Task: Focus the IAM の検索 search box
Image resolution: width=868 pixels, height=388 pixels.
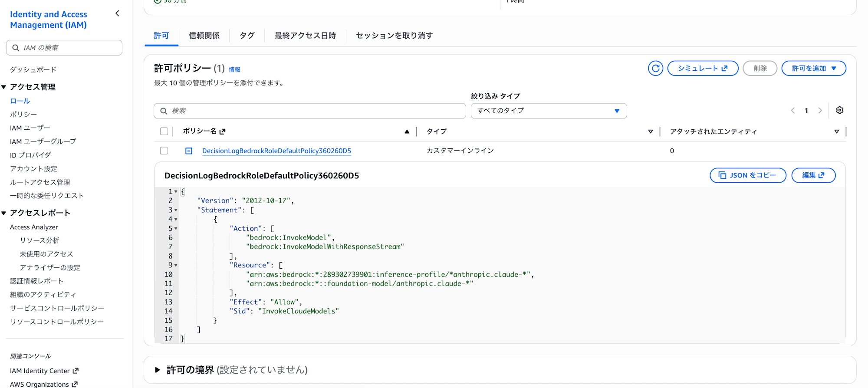Action: [x=64, y=48]
